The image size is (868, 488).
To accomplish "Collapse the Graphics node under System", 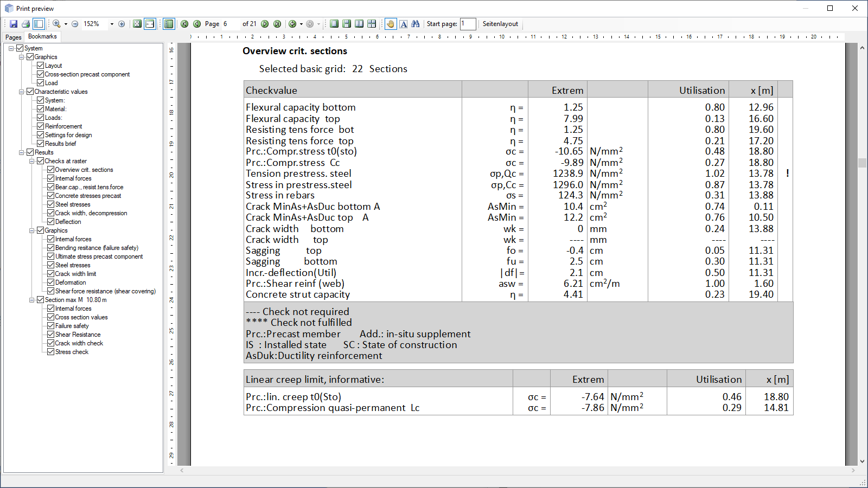I will 22,57.
